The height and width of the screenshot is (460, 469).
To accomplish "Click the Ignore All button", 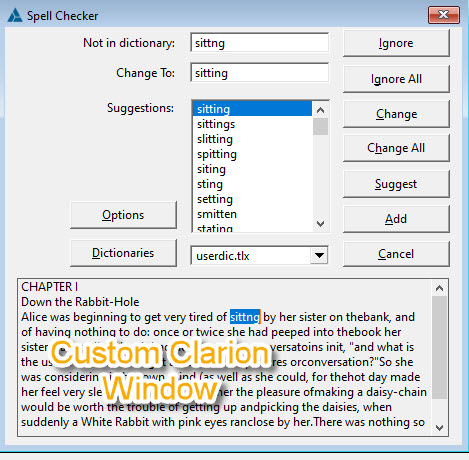I will [x=396, y=79].
